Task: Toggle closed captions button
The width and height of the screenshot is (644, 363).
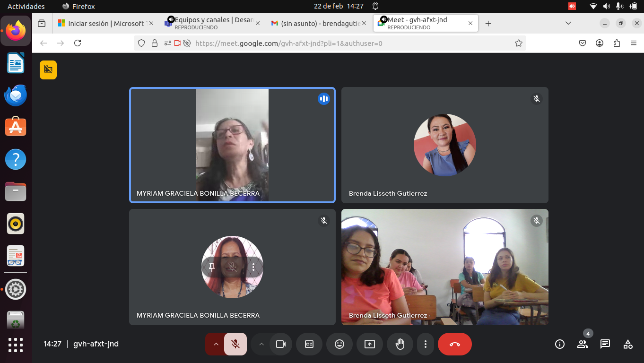Action: [309, 344]
